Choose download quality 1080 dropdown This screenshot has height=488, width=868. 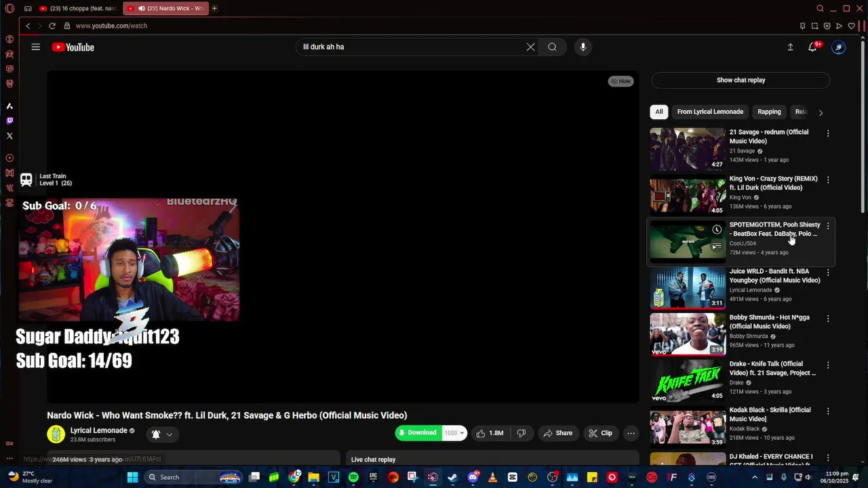(454, 433)
